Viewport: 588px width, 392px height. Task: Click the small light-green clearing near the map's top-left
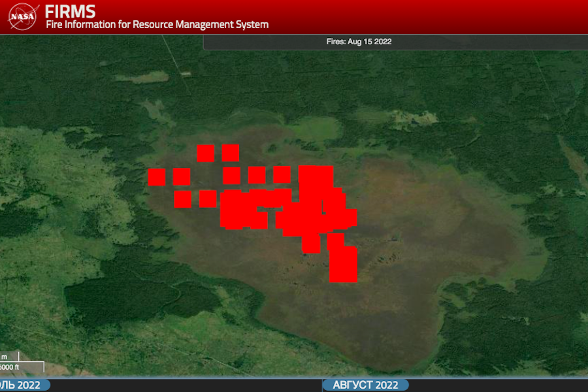point(140,76)
